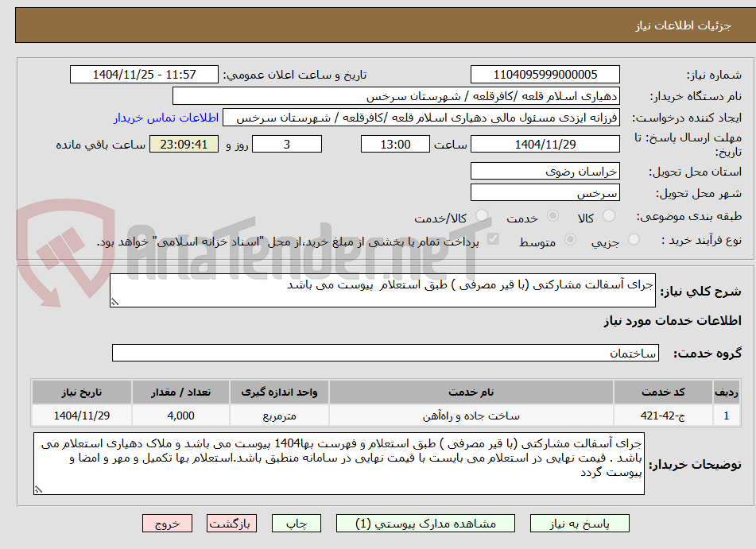756x549 pixels.
Task: Click the ردیف column header
Action: pos(727,392)
